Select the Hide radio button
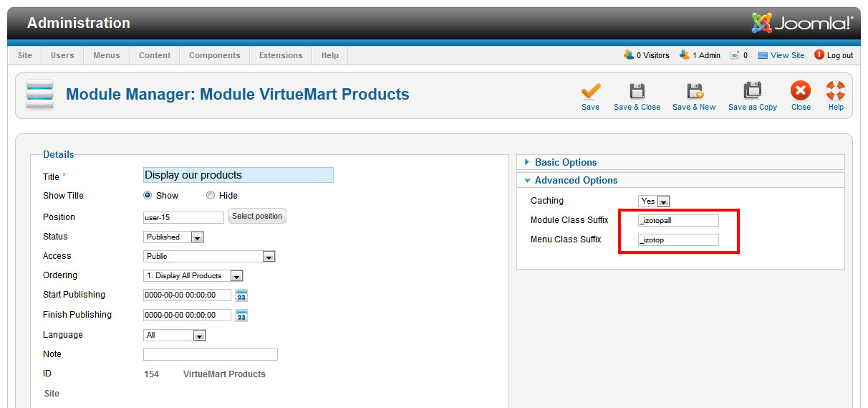Image resolution: width=868 pixels, height=408 pixels. tap(211, 195)
